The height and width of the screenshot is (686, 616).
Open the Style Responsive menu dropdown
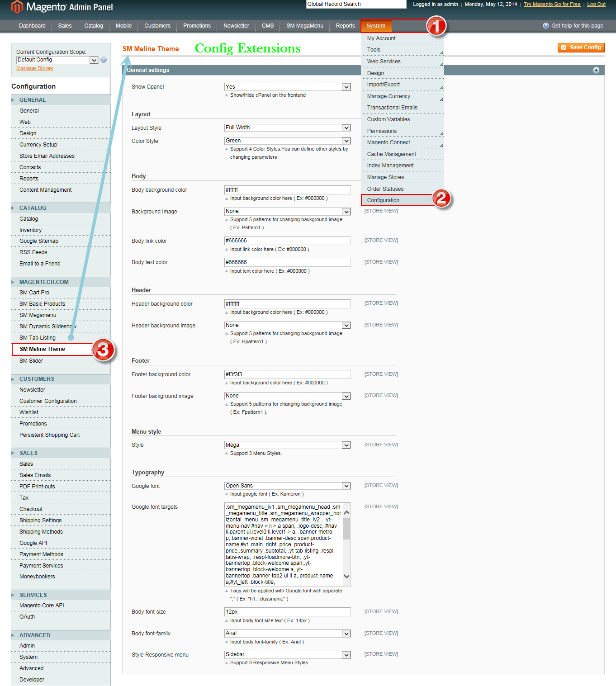point(288,655)
